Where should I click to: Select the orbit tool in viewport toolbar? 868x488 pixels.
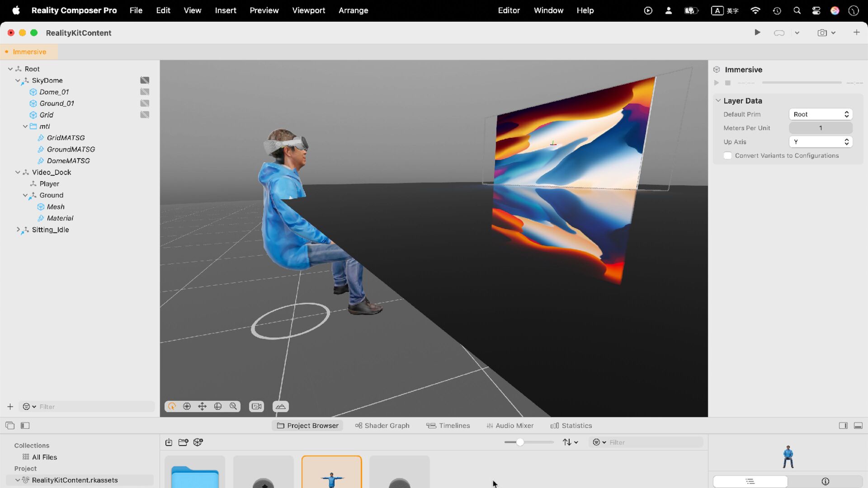pyautogui.click(x=172, y=406)
